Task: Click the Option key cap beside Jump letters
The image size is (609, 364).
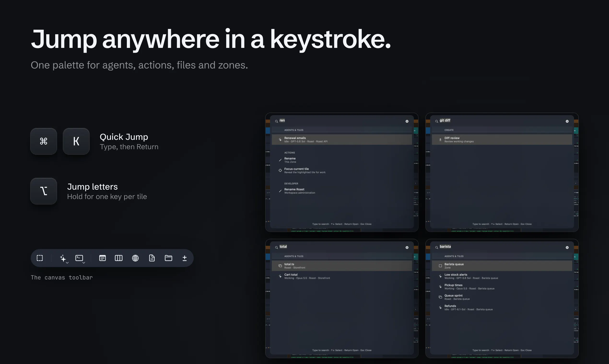Action: click(44, 191)
